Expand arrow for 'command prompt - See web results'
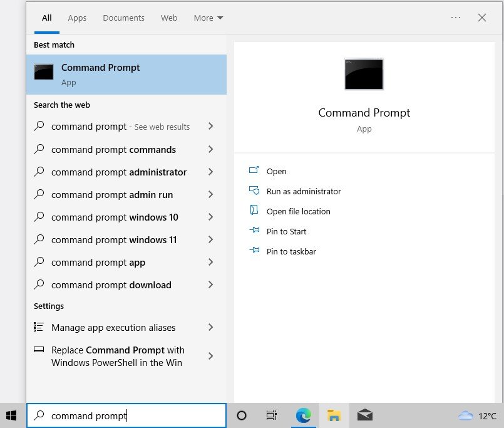This screenshot has width=504, height=428. click(210, 126)
